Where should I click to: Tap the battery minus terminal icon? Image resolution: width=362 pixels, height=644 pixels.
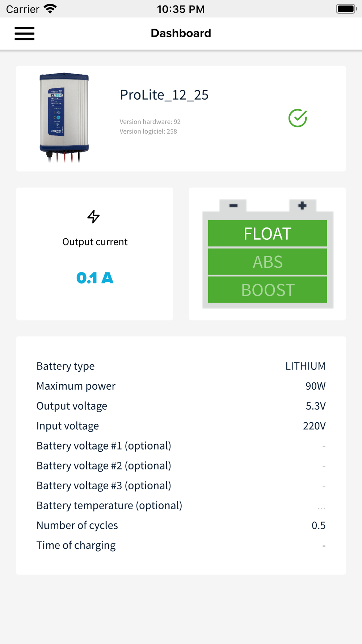point(233,206)
